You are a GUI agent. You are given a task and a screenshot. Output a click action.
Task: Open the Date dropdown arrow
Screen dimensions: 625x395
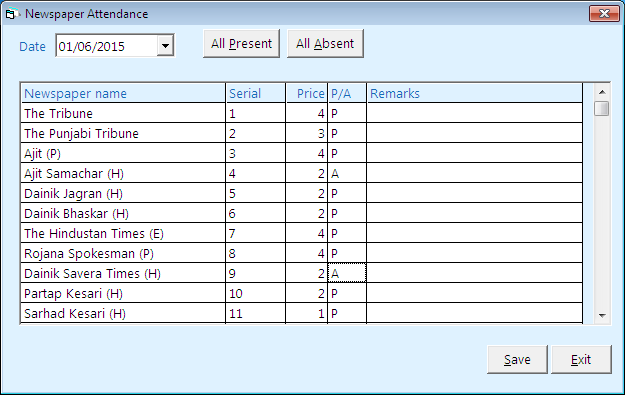165,46
